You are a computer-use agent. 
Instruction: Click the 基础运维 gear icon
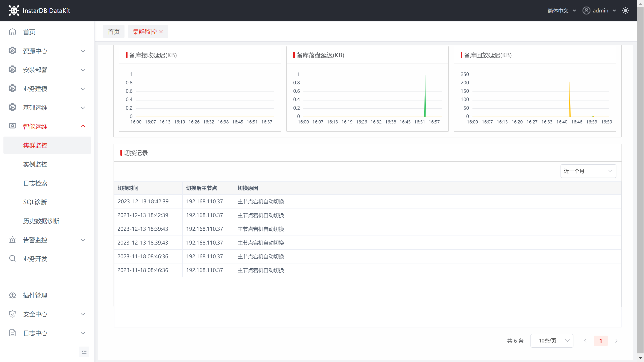coord(12,108)
